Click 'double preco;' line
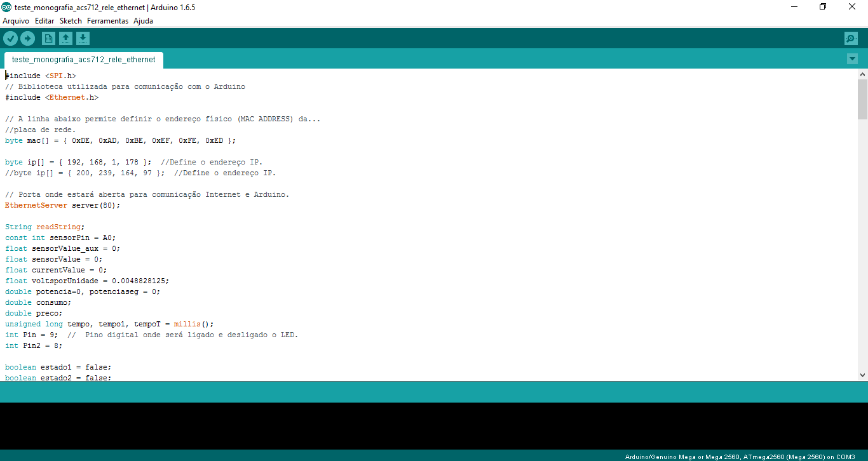Image resolution: width=868 pixels, height=461 pixels. [34, 313]
